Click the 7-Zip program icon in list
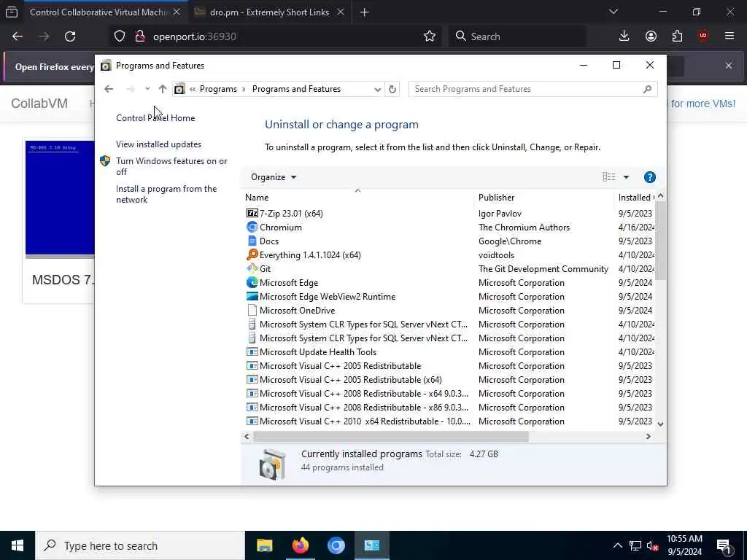 [252, 214]
